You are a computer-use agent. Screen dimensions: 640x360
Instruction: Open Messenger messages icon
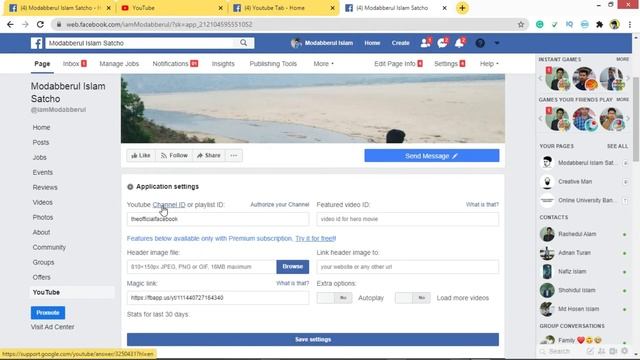tap(442, 43)
